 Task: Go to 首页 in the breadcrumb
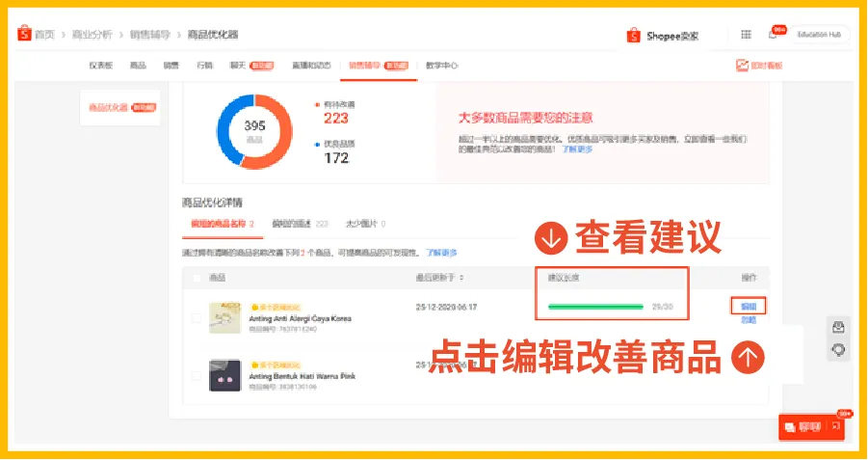(x=45, y=35)
